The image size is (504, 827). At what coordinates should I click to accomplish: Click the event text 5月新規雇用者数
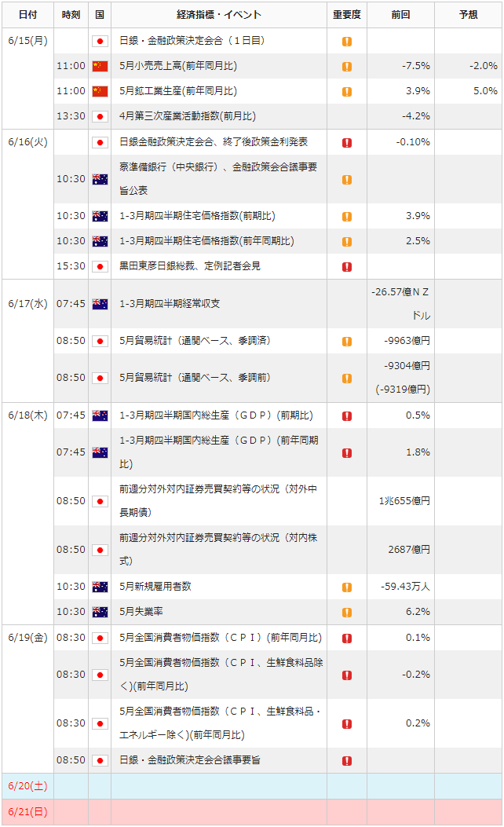[x=155, y=587]
